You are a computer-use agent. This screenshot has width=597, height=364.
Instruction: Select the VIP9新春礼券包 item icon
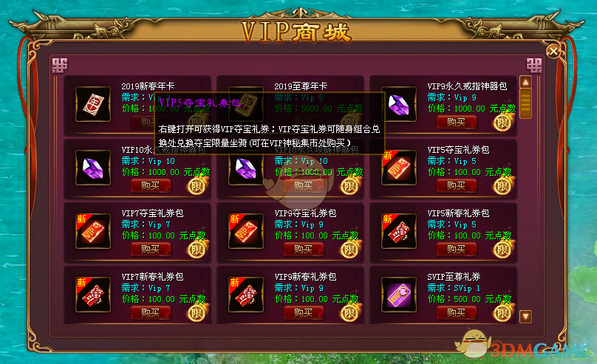[x=246, y=295]
